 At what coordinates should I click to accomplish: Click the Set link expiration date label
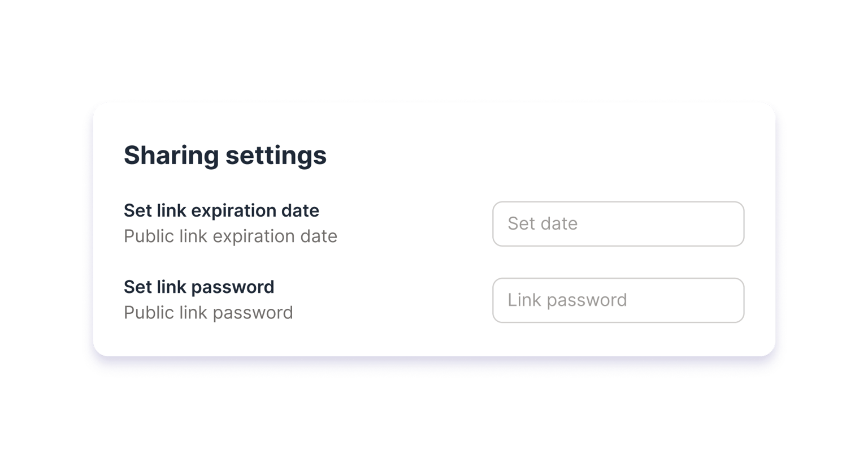[x=222, y=210]
